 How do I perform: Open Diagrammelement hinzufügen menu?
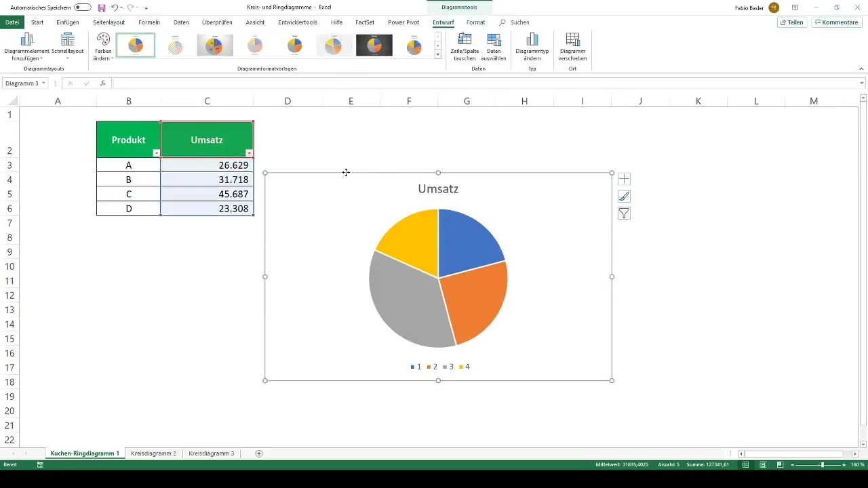click(27, 47)
